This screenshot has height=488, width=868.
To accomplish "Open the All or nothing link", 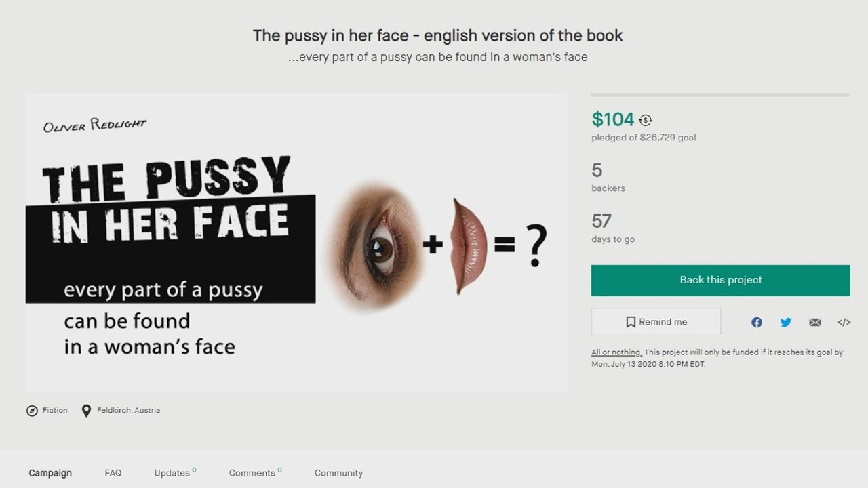I will 616,352.
